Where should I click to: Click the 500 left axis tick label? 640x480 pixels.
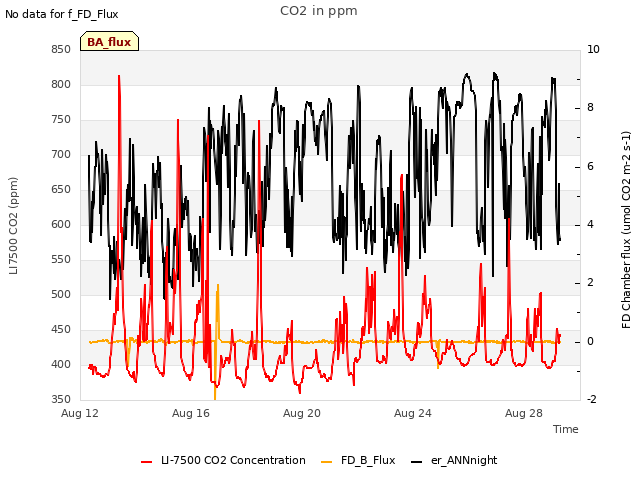tap(61, 294)
